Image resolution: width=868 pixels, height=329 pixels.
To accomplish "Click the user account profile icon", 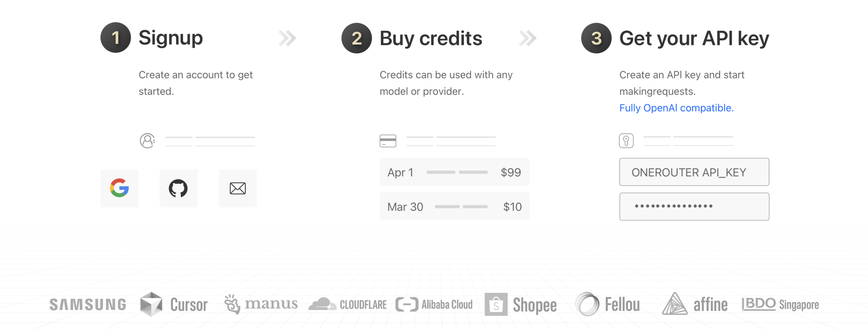I will 147,141.
